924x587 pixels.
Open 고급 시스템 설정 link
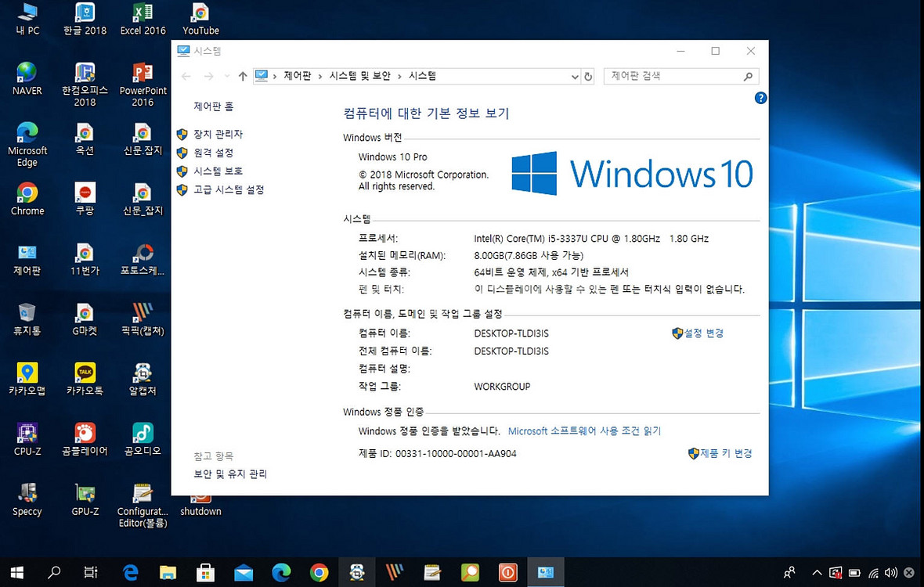(x=229, y=189)
